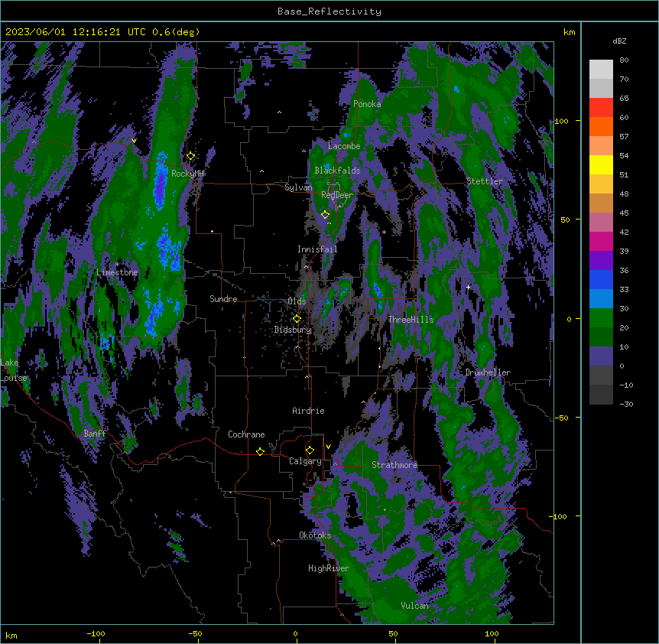Select the Vulcan label
Viewport: 659px width, 644px height.
click(415, 606)
